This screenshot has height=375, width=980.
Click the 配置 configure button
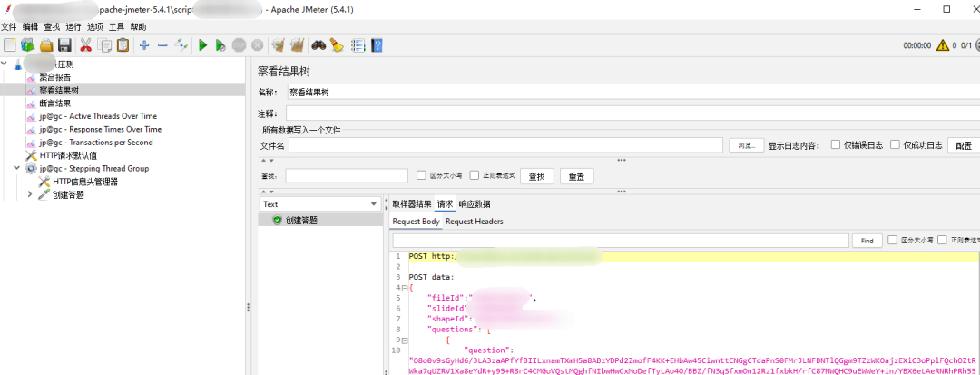963,145
